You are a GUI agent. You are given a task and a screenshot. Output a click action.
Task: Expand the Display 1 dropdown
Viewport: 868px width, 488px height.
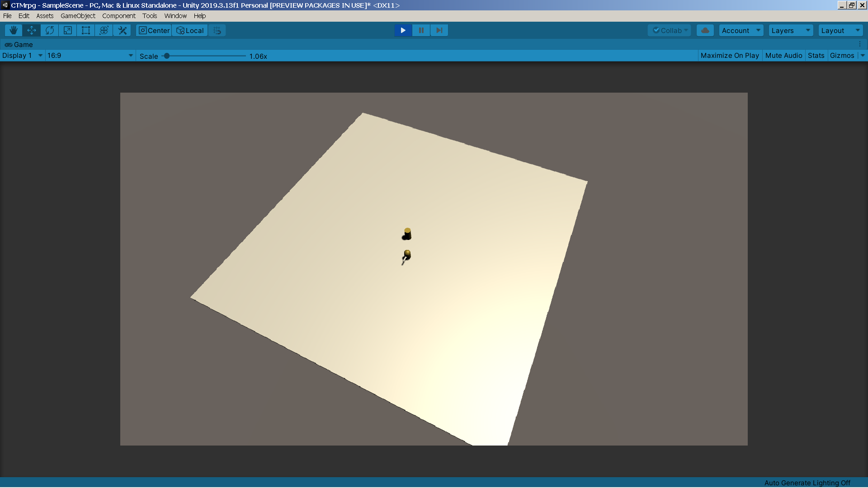(22, 55)
